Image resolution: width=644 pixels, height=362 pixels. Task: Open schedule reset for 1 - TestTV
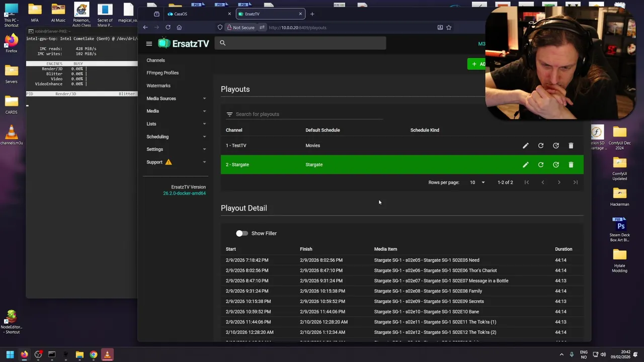click(x=556, y=146)
